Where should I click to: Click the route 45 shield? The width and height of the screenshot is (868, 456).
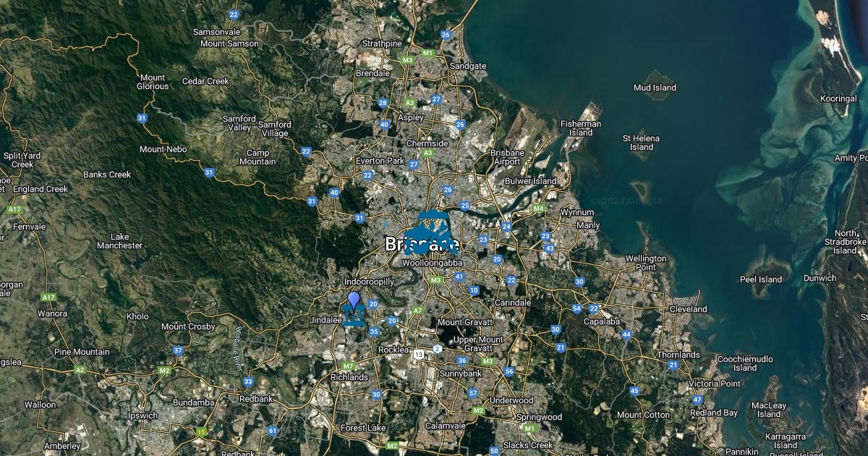(x=634, y=391)
